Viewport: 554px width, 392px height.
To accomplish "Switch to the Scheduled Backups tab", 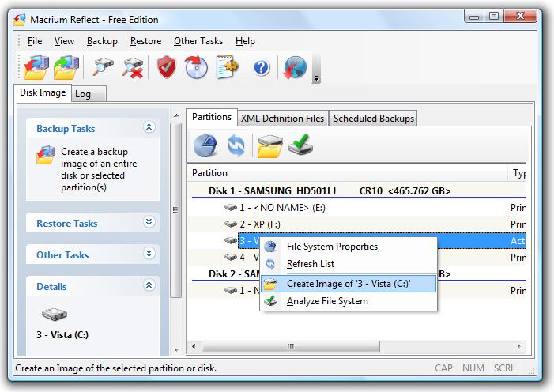I will tap(374, 119).
